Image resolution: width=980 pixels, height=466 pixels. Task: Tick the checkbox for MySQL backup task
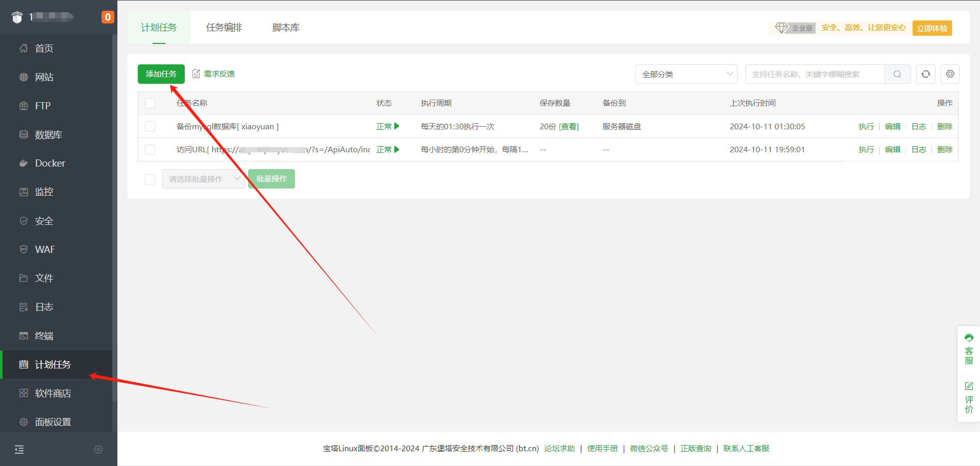(x=150, y=126)
